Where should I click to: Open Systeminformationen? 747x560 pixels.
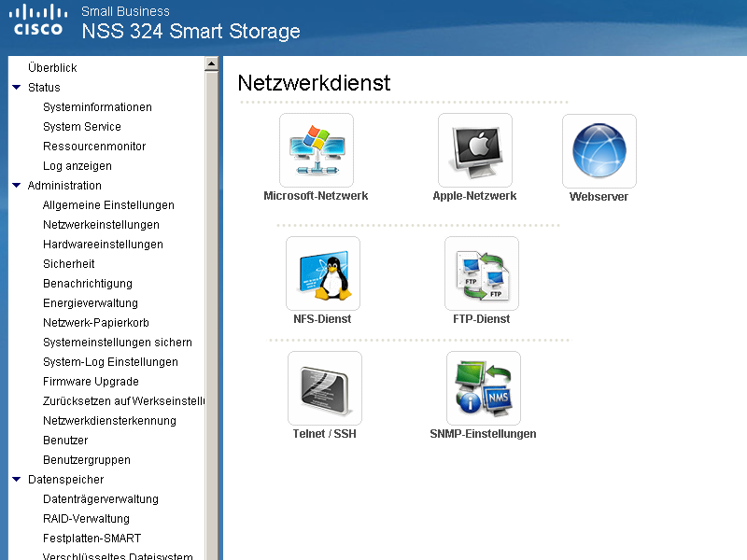[x=97, y=107]
